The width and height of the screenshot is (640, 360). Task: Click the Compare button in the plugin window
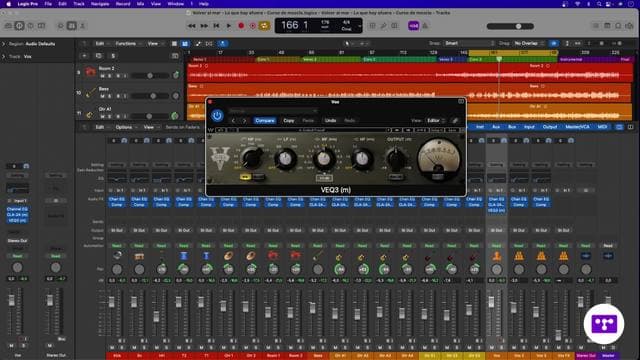click(265, 120)
